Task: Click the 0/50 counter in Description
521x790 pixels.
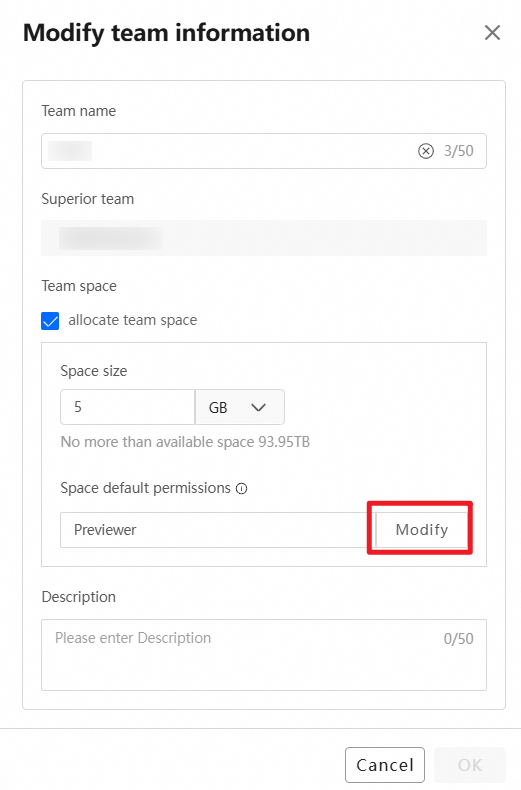Action: click(x=459, y=639)
